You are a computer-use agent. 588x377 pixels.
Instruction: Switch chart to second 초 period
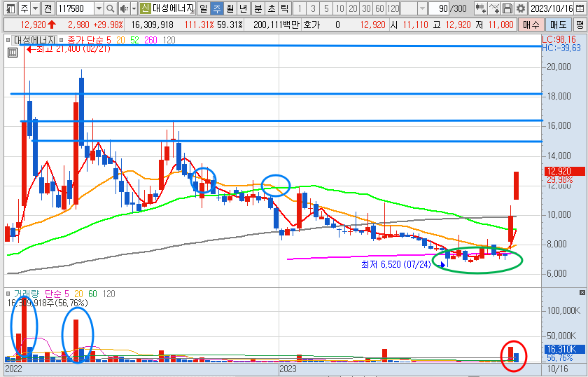coord(271,8)
